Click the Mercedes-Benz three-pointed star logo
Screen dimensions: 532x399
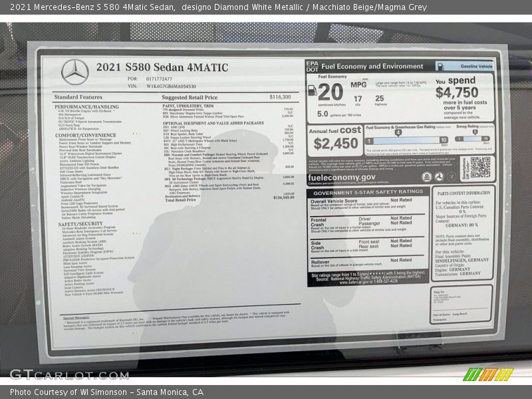[x=75, y=72]
